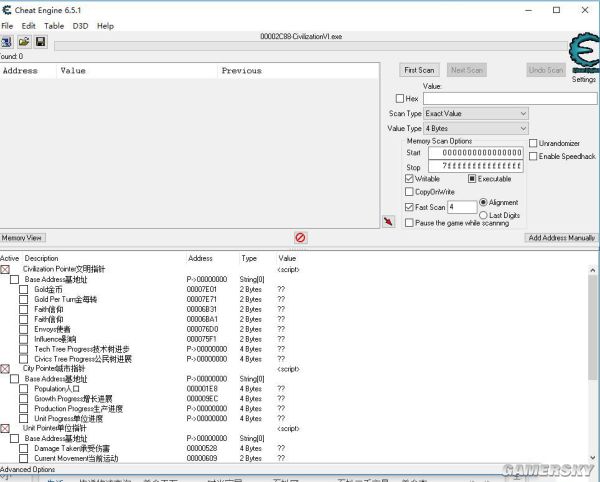Enable the Unrandomizer checkbox
This screenshot has width=600, height=482.
(533, 143)
